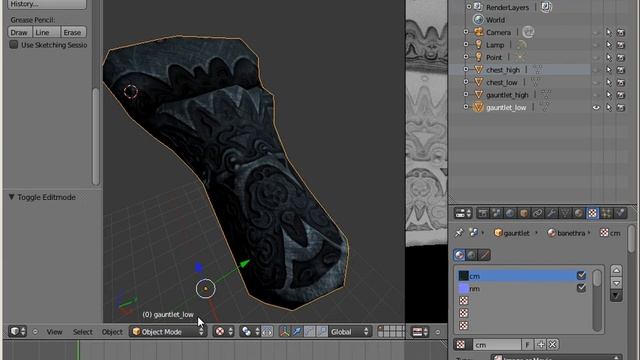Viewport: 640px width, 360px height.
Task: Open the Global orientation dropdown
Action: pos(349,332)
